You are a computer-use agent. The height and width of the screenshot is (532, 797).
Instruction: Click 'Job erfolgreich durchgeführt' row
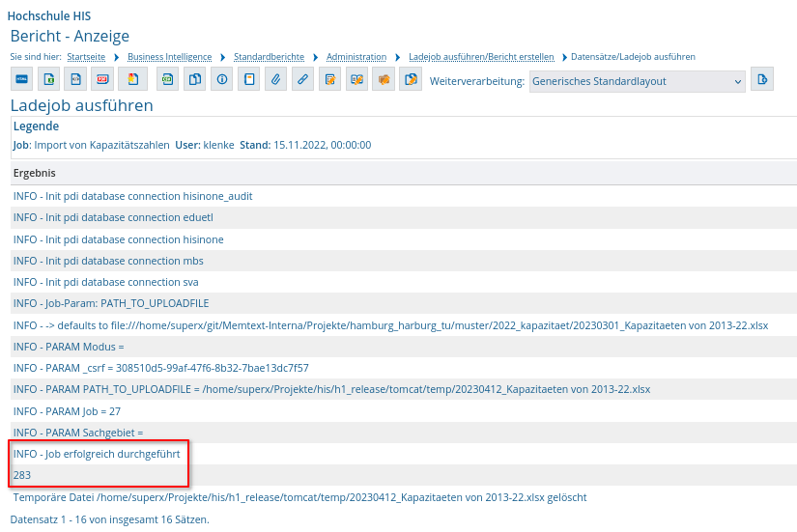(x=404, y=454)
